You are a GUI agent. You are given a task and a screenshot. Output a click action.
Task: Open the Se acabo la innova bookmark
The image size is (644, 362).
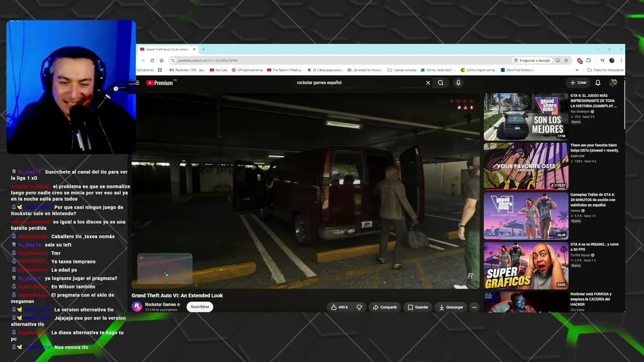(365, 70)
